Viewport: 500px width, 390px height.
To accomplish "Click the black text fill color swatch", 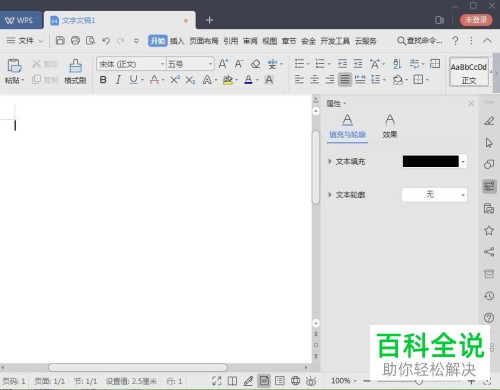I will click(430, 161).
